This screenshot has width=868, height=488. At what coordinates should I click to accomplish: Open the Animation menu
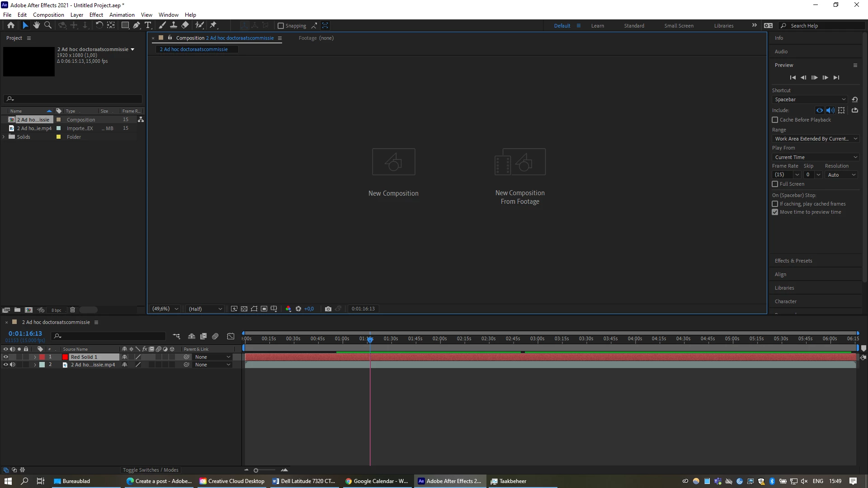(x=122, y=15)
